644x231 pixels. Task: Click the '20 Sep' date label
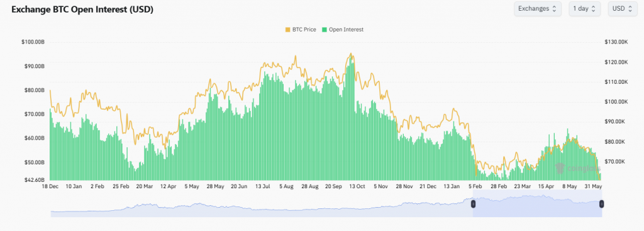tap(334, 186)
